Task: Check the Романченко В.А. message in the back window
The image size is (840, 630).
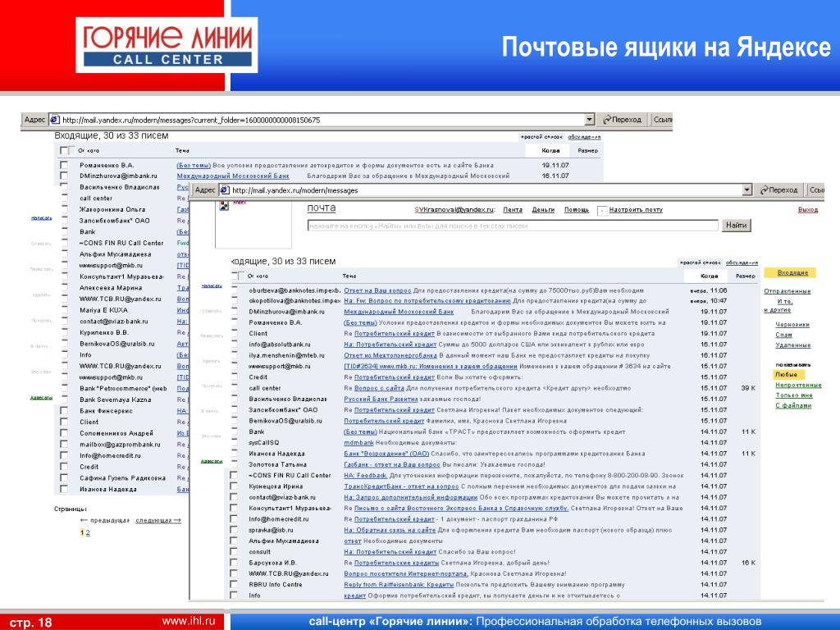Action: (x=64, y=165)
